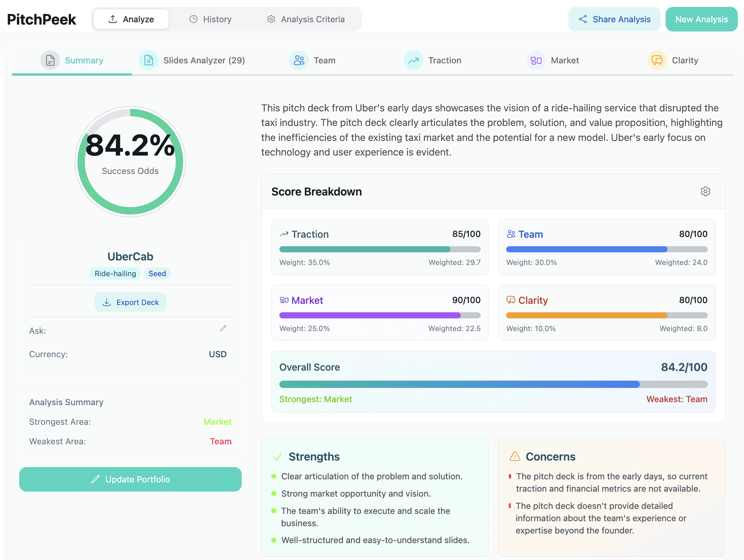744x560 pixels.
Task: Click the Strengths checkmark icon
Action: click(277, 457)
